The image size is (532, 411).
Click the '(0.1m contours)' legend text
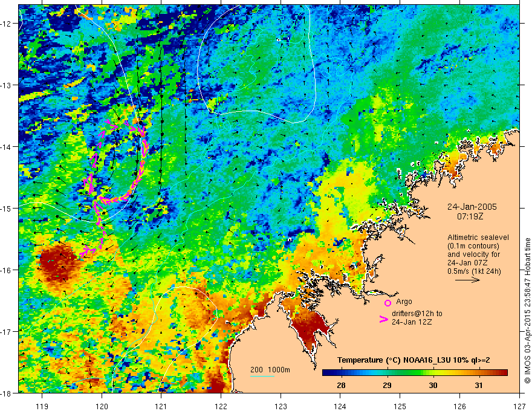coord(473,246)
